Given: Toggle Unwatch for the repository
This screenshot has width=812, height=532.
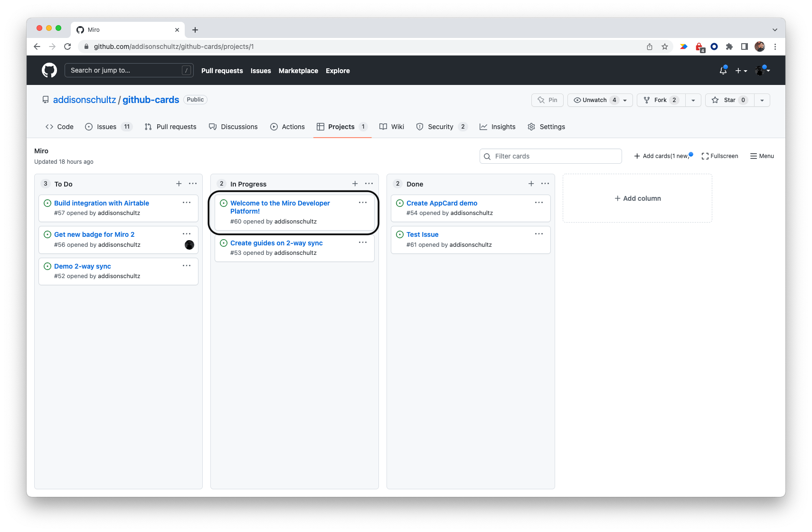Looking at the screenshot, I should coord(595,100).
